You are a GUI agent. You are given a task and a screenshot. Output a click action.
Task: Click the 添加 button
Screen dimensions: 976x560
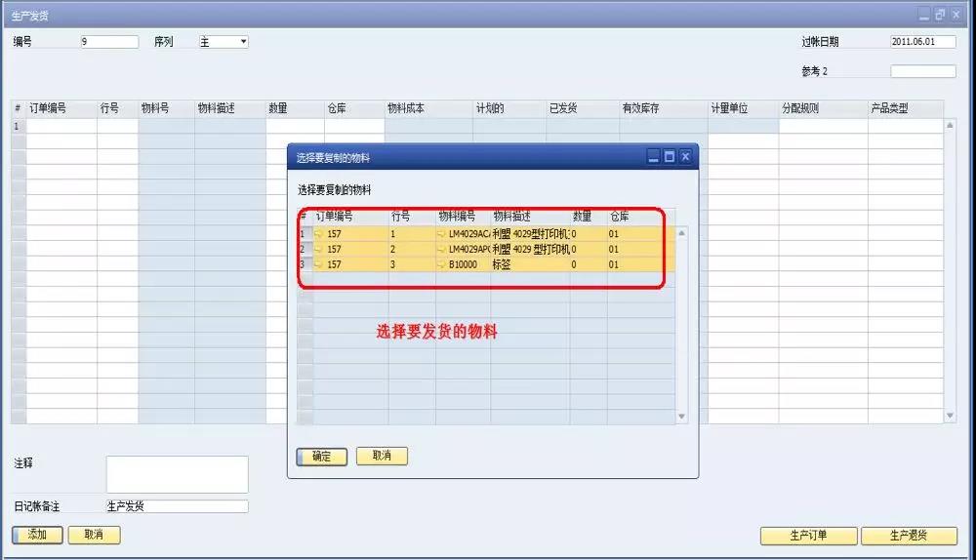click(37, 535)
